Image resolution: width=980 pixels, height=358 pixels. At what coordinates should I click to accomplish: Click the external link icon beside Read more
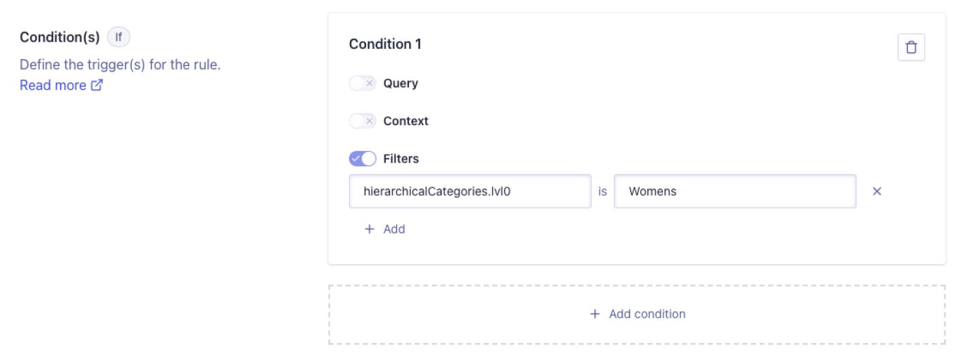coord(97,85)
